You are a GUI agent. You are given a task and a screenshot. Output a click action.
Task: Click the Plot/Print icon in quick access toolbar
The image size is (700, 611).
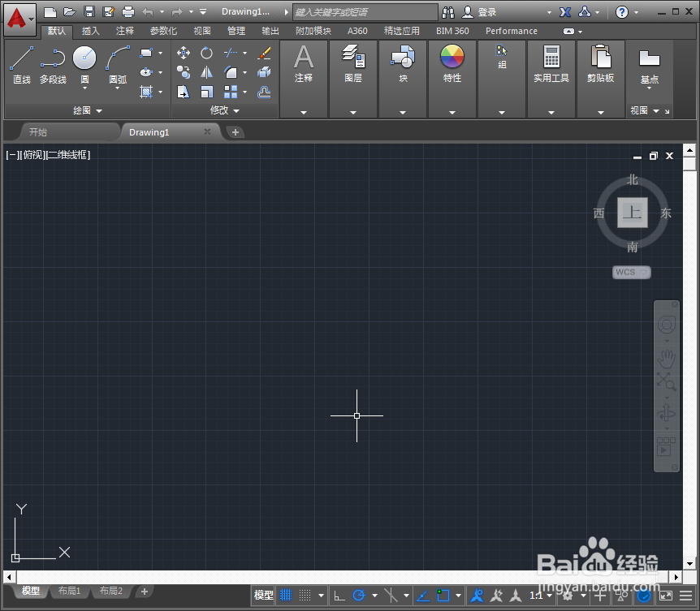128,11
